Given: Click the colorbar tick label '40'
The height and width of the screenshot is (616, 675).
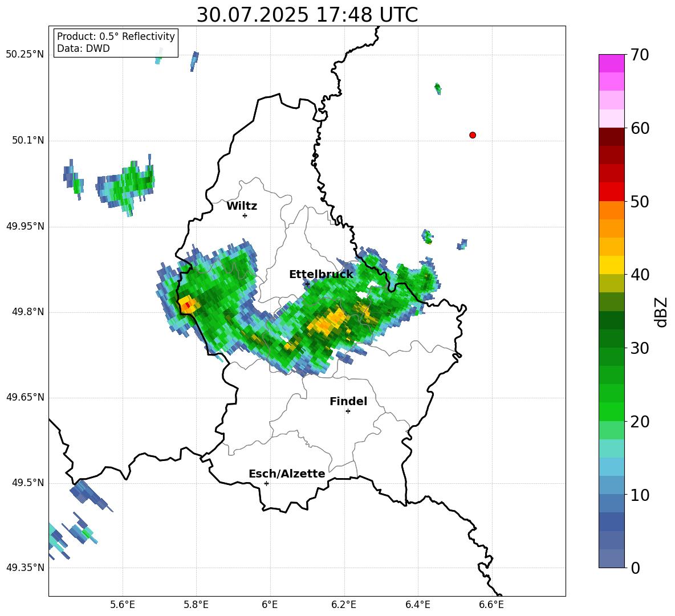Looking at the screenshot, I should point(640,275).
